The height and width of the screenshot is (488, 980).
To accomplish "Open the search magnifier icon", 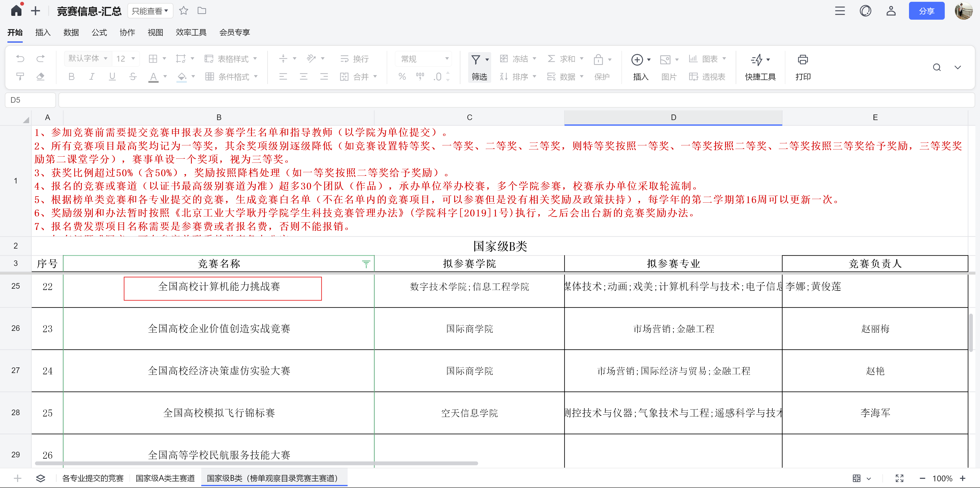I will tap(937, 67).
